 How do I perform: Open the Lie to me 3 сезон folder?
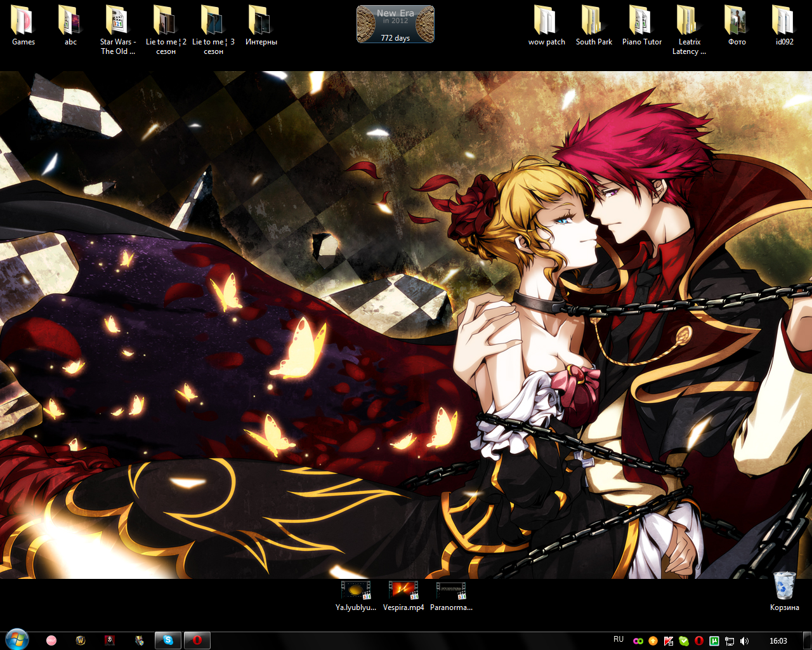coord(213,30)
